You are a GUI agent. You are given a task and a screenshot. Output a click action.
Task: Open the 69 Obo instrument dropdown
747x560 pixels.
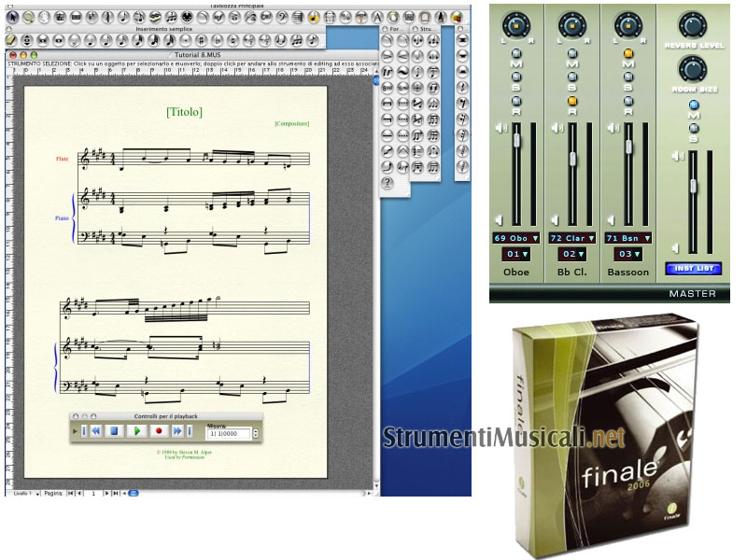click(516, 238)
